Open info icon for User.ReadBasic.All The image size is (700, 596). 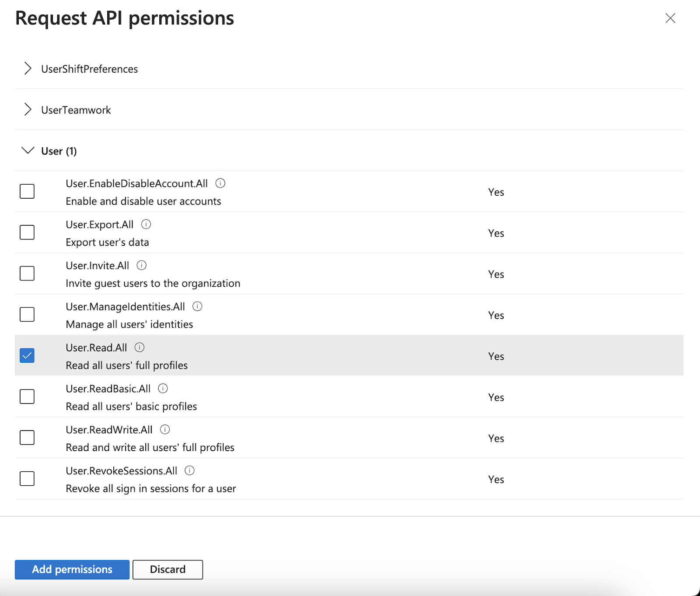163,389
